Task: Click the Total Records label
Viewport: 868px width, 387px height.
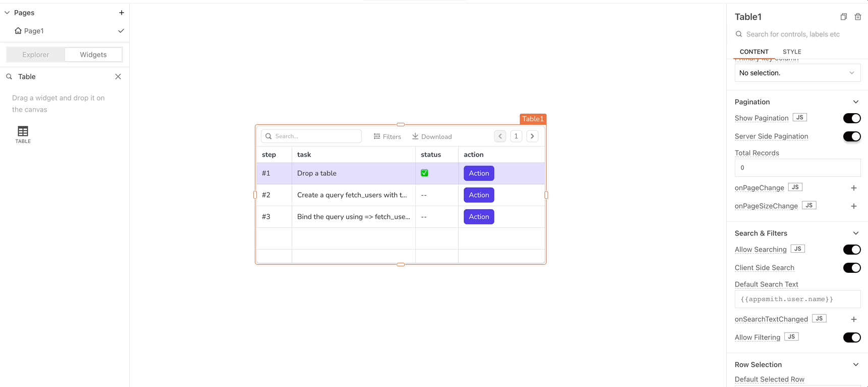Action: tap(757, 153)
